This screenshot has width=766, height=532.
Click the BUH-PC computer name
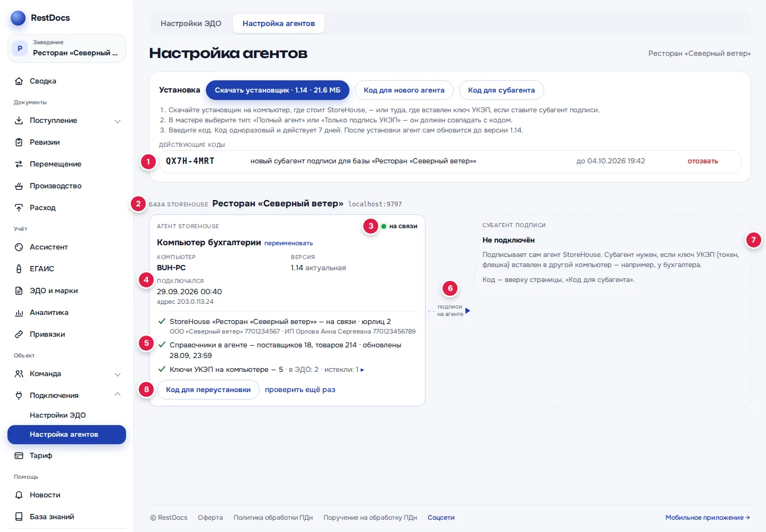point(171,268)
